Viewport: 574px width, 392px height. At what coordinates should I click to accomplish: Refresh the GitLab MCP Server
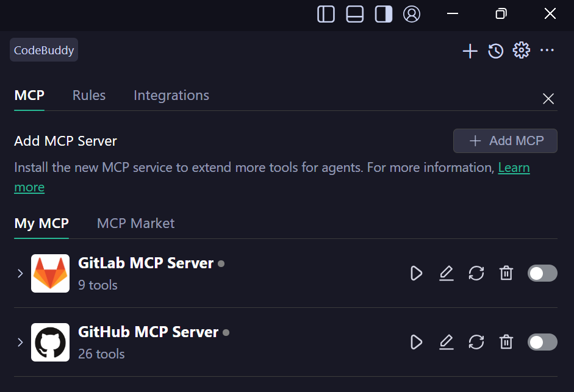tap(476, 273)
